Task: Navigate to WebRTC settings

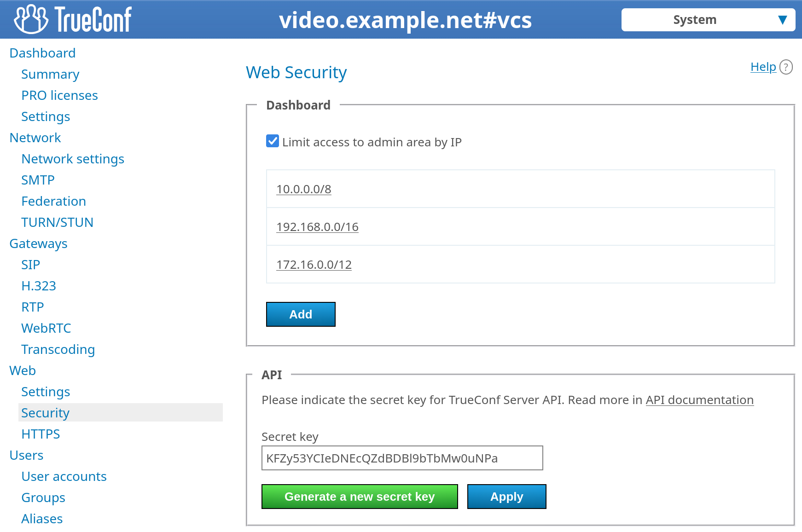Action: click(x=46, y=328)
